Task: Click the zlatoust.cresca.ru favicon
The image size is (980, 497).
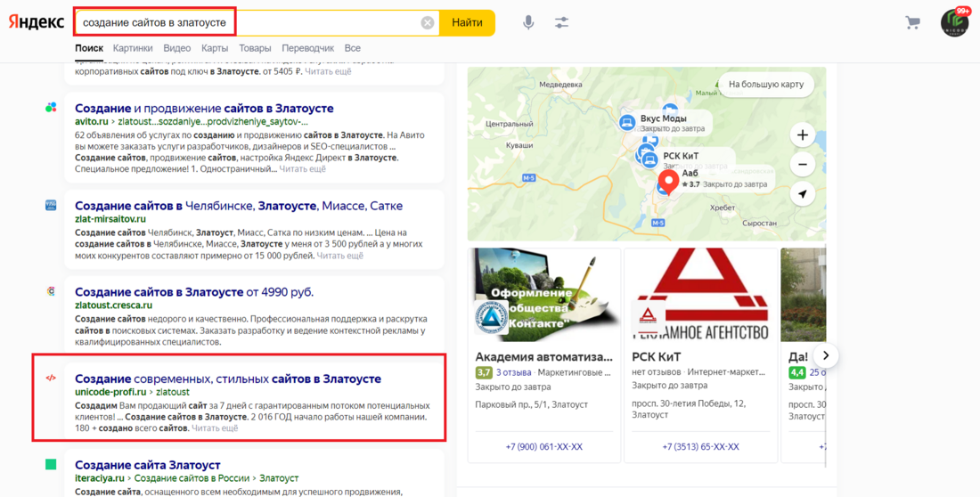Action: point(51,291)
